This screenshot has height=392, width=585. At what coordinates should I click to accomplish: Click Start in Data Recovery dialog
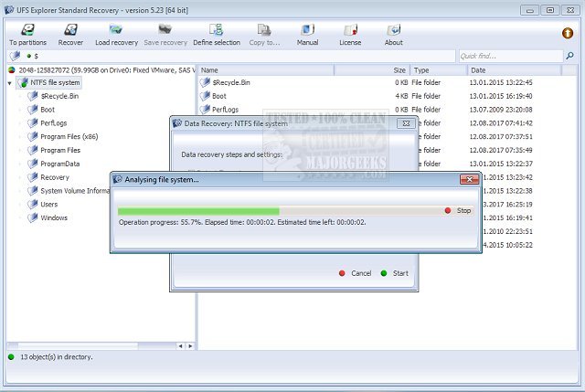[x=395, y=273]
